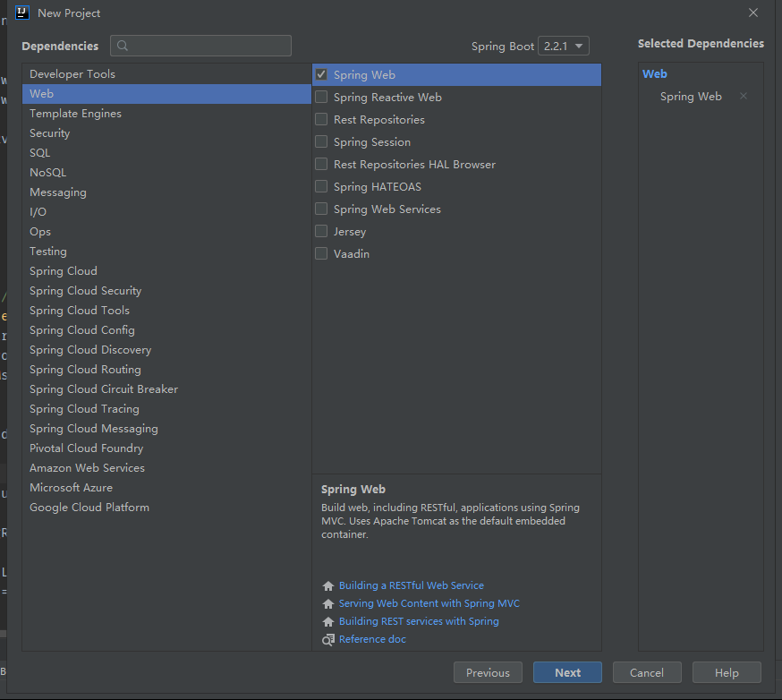This screenshot has height=700, width=782.
Task: Select the Web category
Action: tap(166, 94)
